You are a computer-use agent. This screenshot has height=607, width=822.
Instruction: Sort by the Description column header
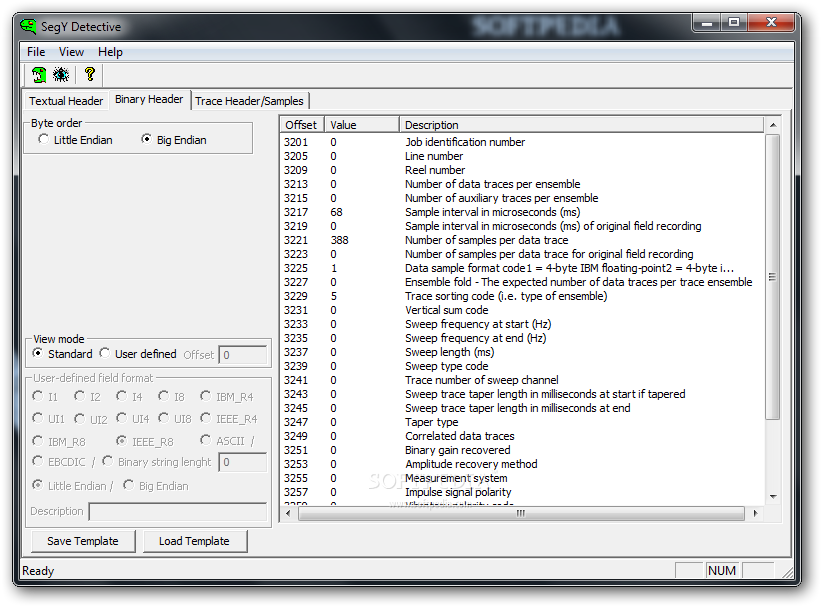pos(581,125)
